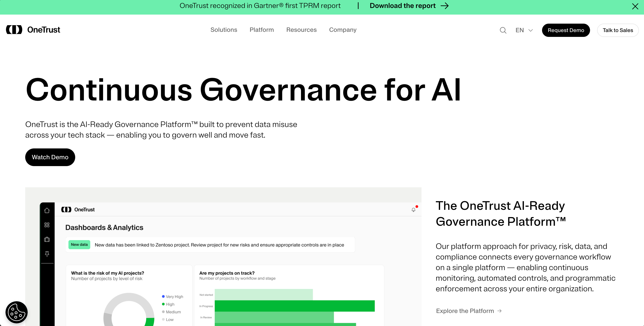Click the grid icon in dashboard sidebar
This screenshot has height=326, width=644.
coord(47,225)
